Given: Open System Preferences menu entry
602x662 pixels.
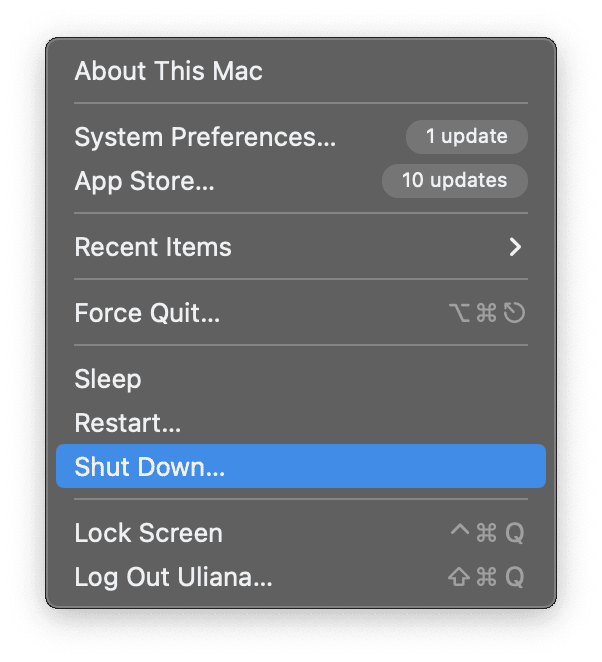Looking at the screenshot, I should coord(205,137).
